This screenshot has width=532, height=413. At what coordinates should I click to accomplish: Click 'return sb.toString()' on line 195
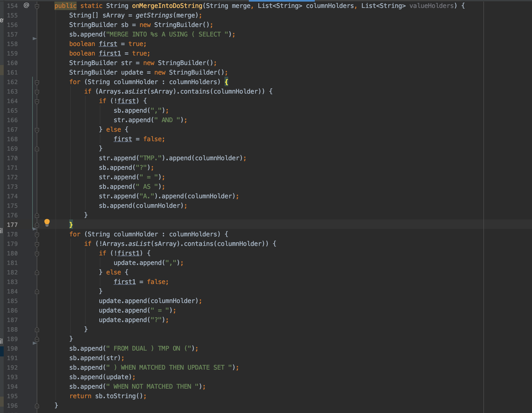pos(106,396)
